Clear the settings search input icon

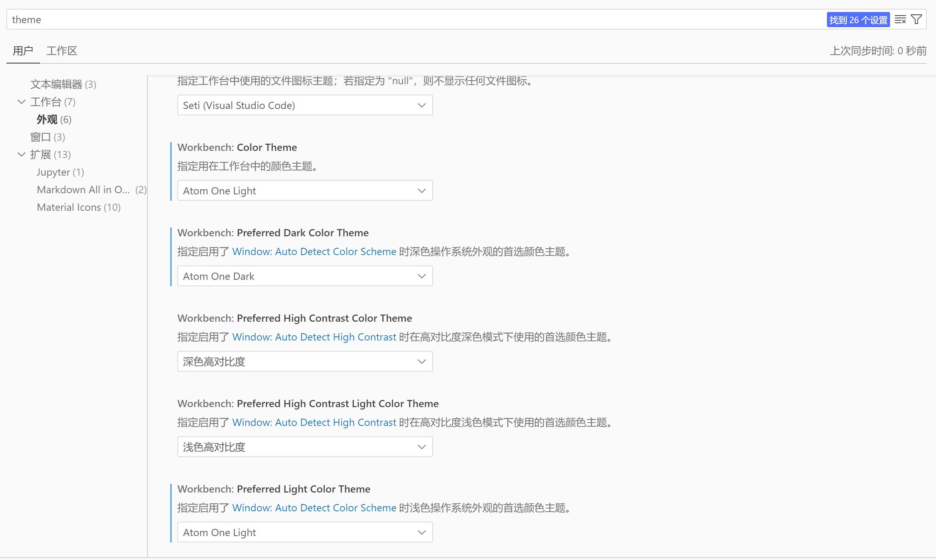pos(900,20)
